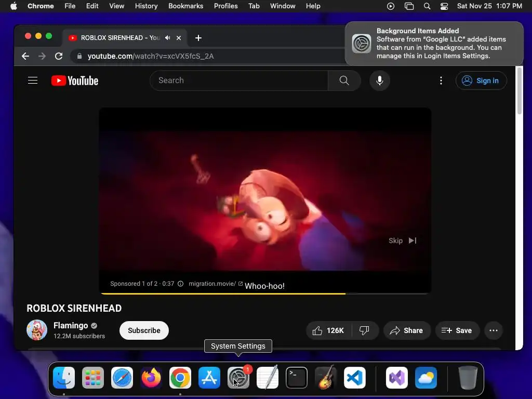The image size is (532, 399).
Task: Open Spotlight search from menu bar
Action: click(x=427, y=6)
